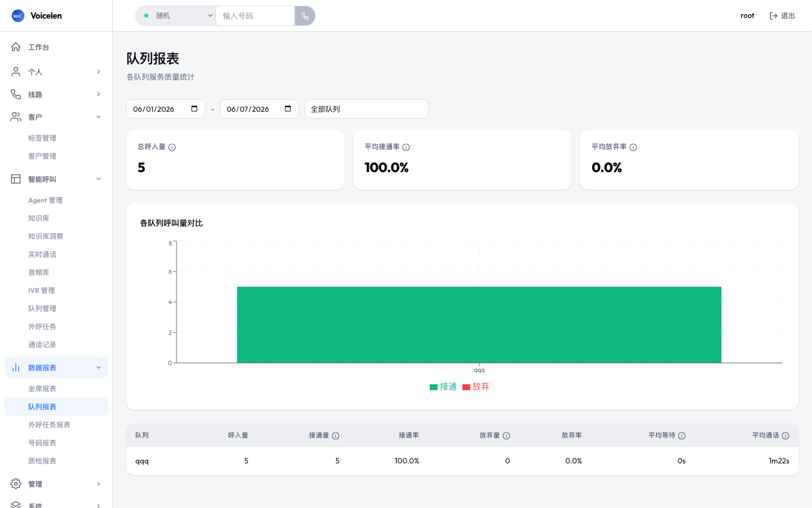Click the layers icon beside 系统
This screenshot has width=812, height=508.
click(16, 505)
